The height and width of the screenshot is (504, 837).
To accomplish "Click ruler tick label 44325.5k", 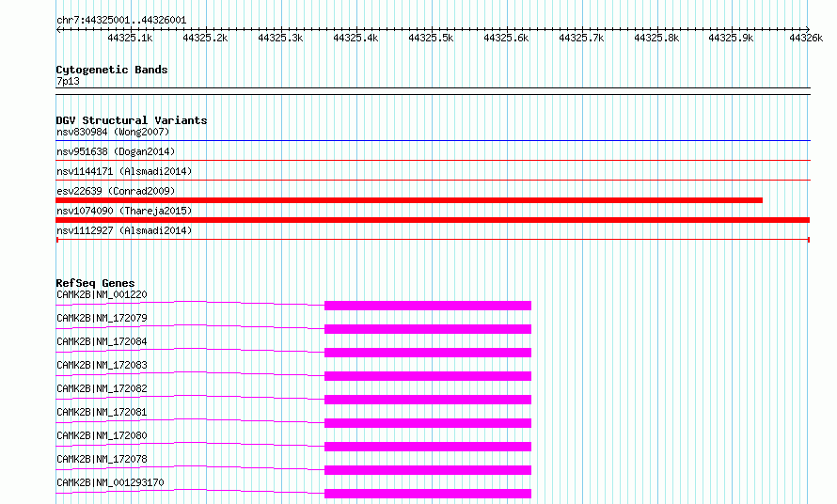I will tap(431, 38).
